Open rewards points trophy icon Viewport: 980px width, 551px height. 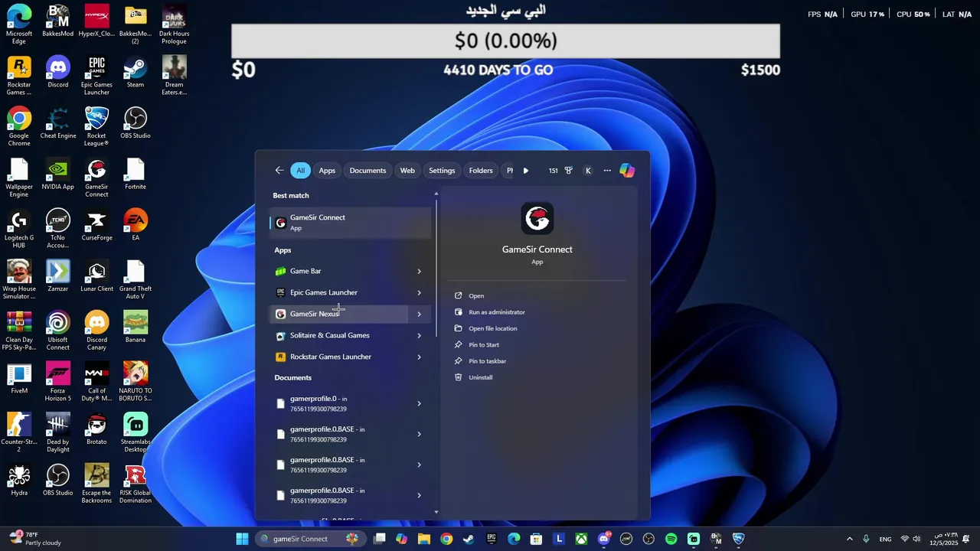[568, 171]
